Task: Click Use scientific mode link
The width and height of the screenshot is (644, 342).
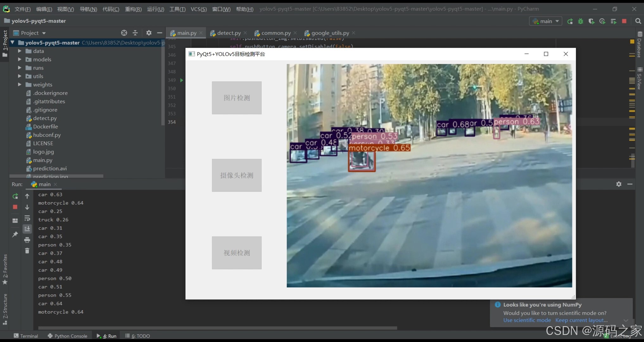Action: point(527,320)
